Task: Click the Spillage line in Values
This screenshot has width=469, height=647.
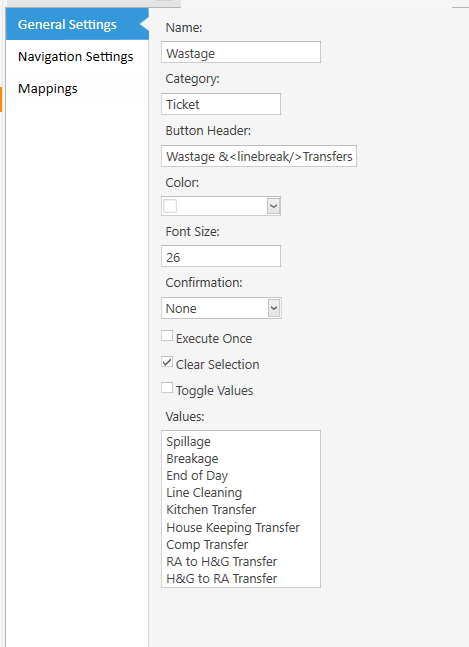Action: 189,442
